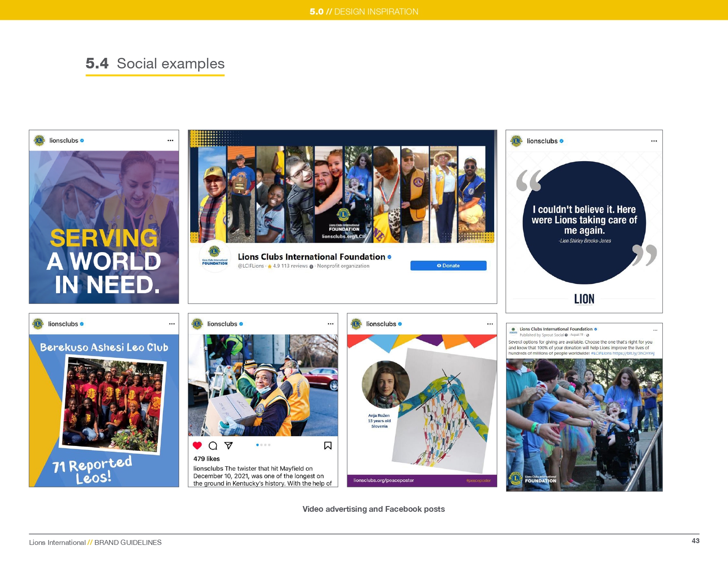Click verified badge on the Berekuso Ashesi post
This screenshot has width=728, height=563.
click(x=82, y=324)
